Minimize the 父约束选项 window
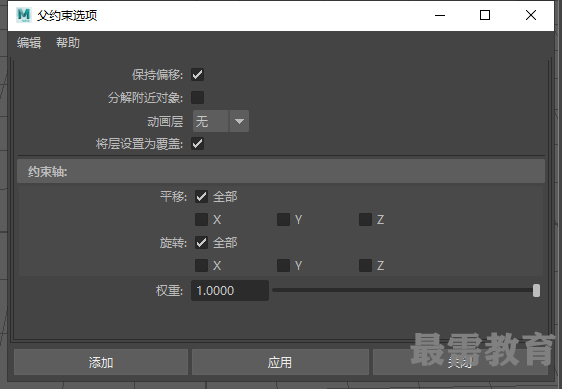562x389 pixels. (x=440, y=15)
